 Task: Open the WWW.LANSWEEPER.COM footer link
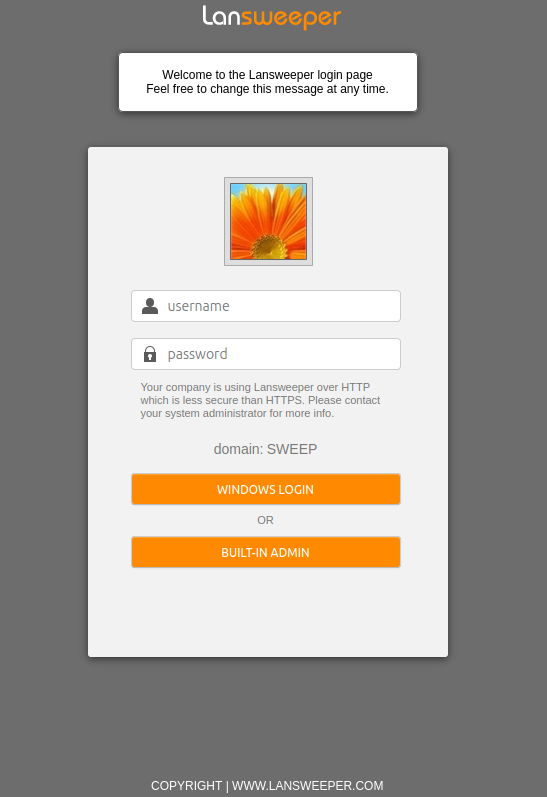[x=308, y=785]
